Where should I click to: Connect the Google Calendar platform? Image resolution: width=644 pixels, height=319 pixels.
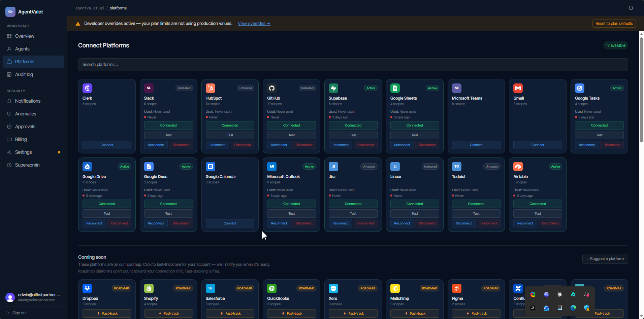[x=230, y=223]
